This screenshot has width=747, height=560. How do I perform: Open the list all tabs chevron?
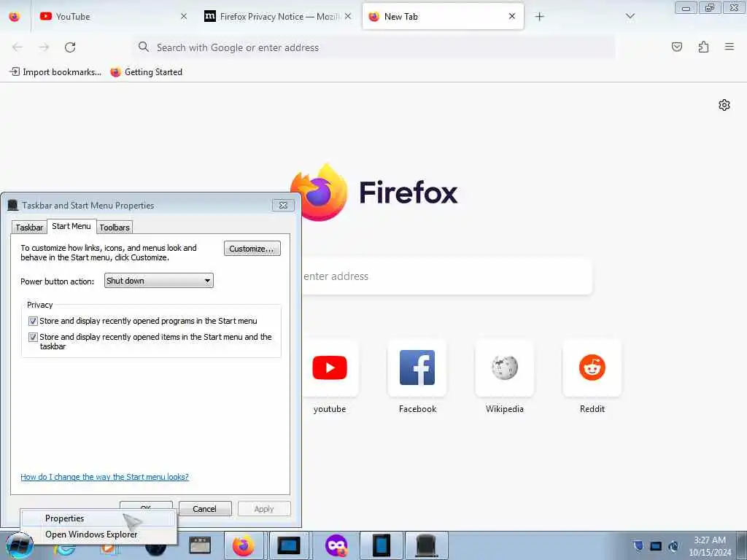[630, 17]
